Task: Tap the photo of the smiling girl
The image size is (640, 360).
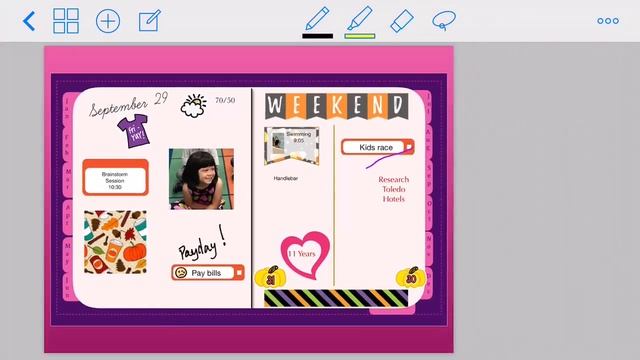Action: pos(202,179)
